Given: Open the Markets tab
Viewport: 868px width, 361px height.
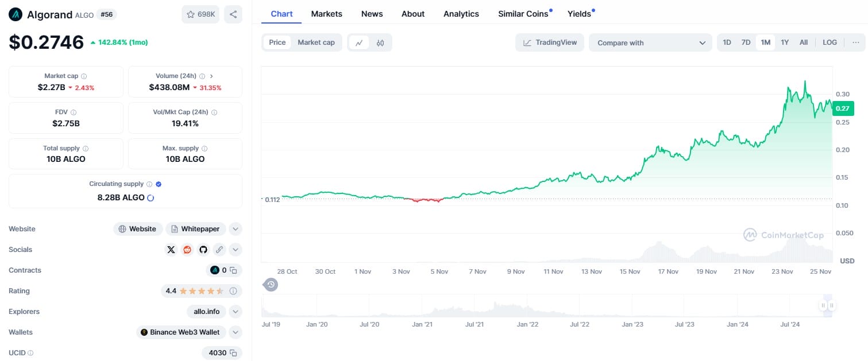Looking at the screenshot, I should (x=326, y=14).
